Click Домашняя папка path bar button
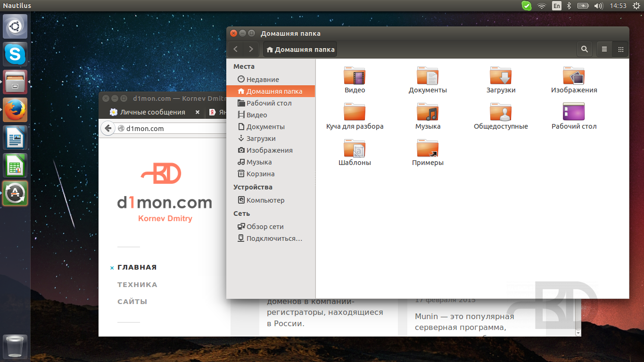The height and width of the screenshot is (362, 644). point(300,49)
